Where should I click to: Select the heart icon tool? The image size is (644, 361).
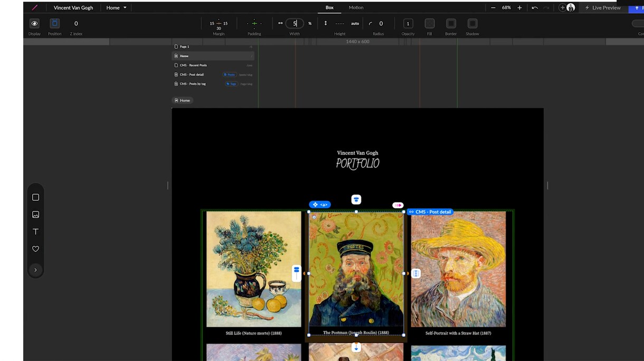click(x=36, y=249)
